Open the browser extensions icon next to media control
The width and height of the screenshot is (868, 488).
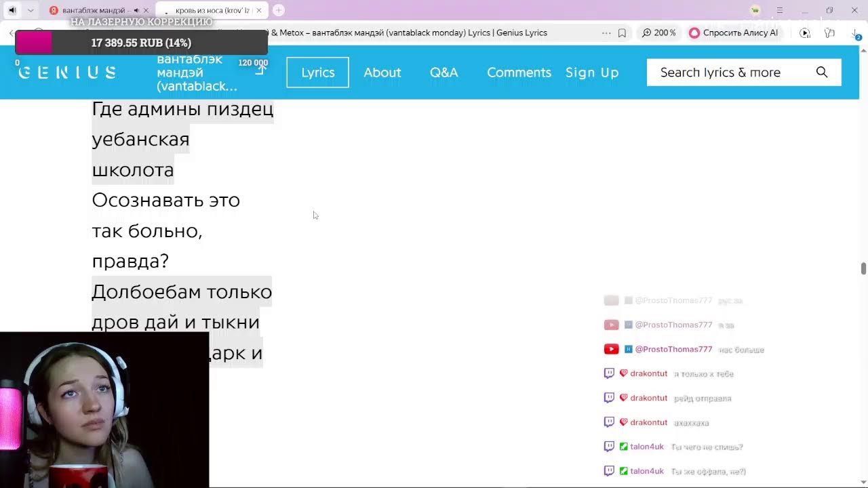pyautogui.click(x=829, y=33)
